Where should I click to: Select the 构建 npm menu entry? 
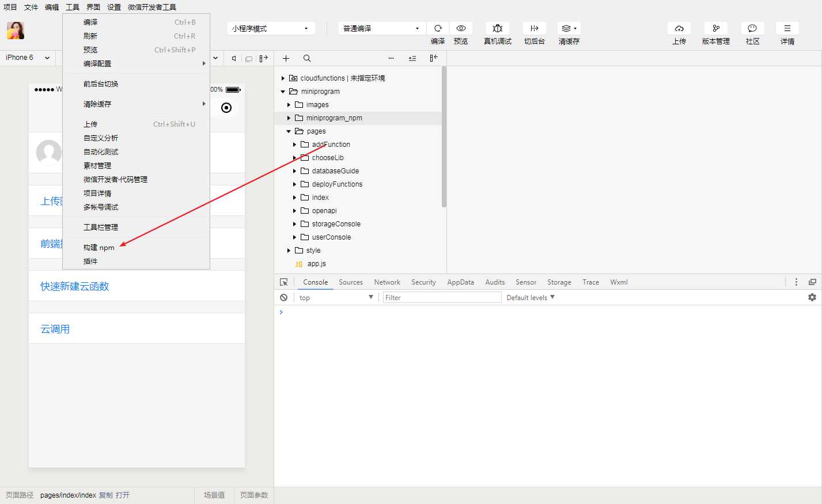(x=136, y=248)
